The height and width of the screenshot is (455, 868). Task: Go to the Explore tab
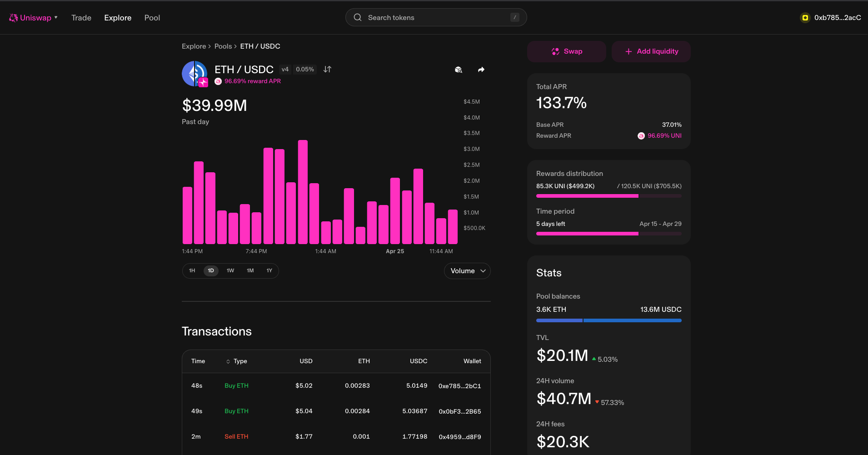point(118,18)
